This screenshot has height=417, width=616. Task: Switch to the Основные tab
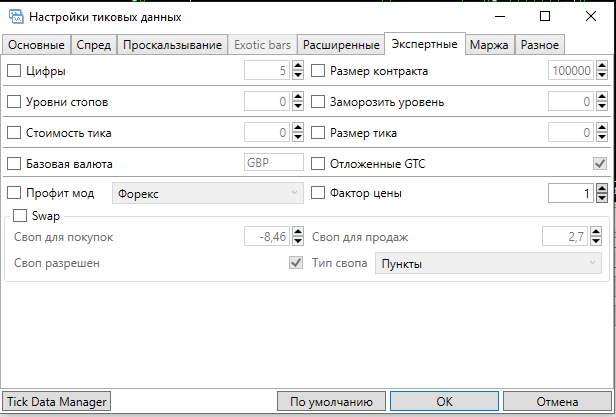[x=36, y=45]
